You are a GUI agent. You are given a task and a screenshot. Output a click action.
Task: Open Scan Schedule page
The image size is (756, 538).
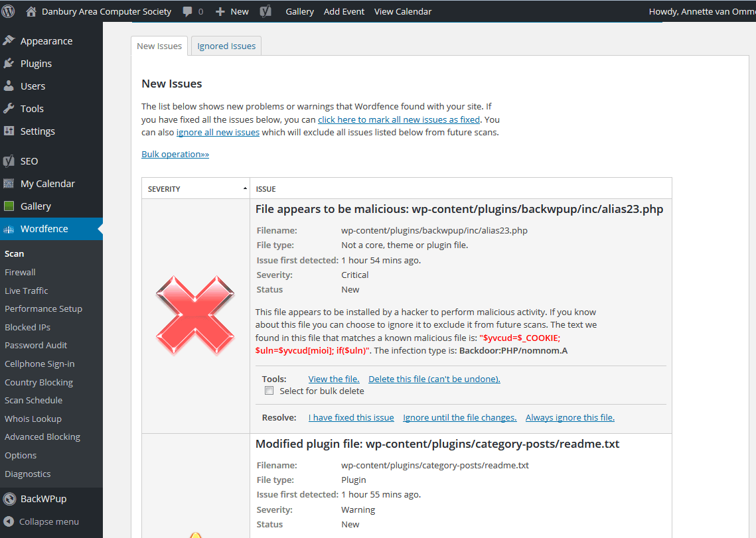[33, 400]
